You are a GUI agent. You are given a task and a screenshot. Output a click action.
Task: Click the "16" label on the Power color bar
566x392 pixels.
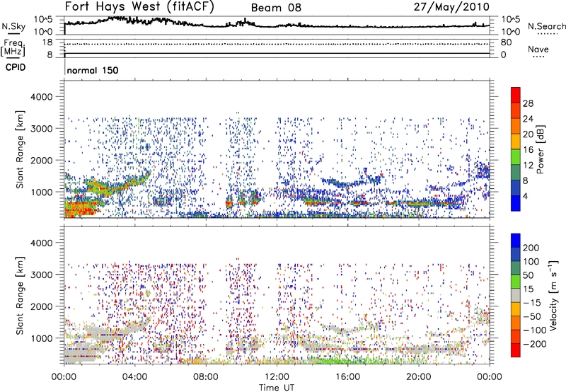coord(528,150)
